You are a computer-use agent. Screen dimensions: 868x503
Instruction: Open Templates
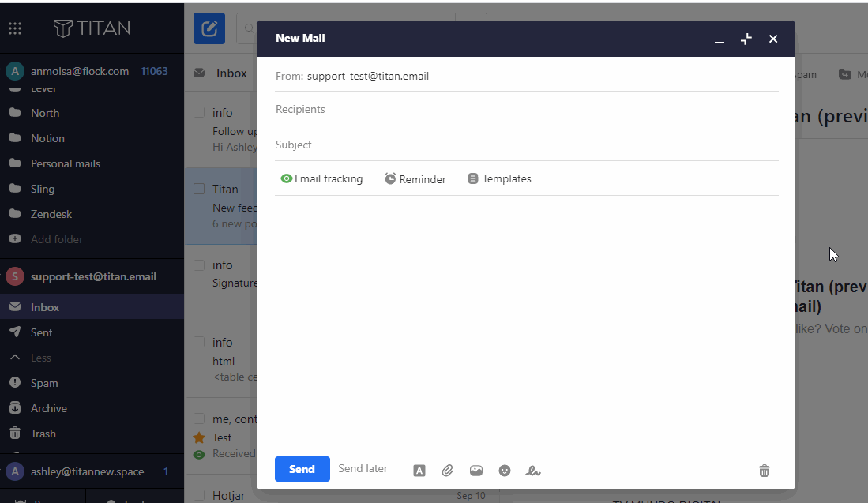[x=499, y=178]
